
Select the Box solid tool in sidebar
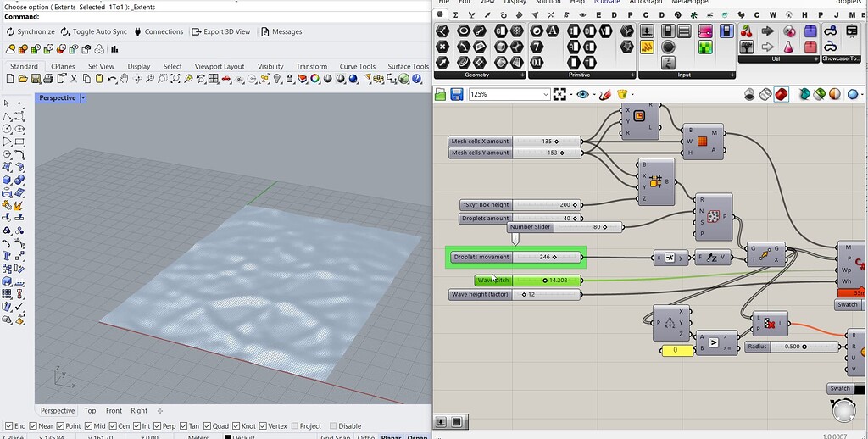[7, 180]
